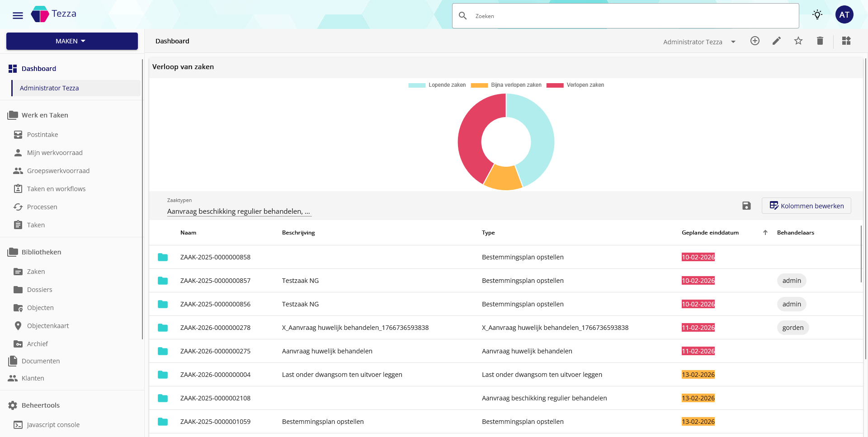This screenshot has height=437, width=868.
Task: Delete dashboard using trash icon
Action: click(820, 41)
